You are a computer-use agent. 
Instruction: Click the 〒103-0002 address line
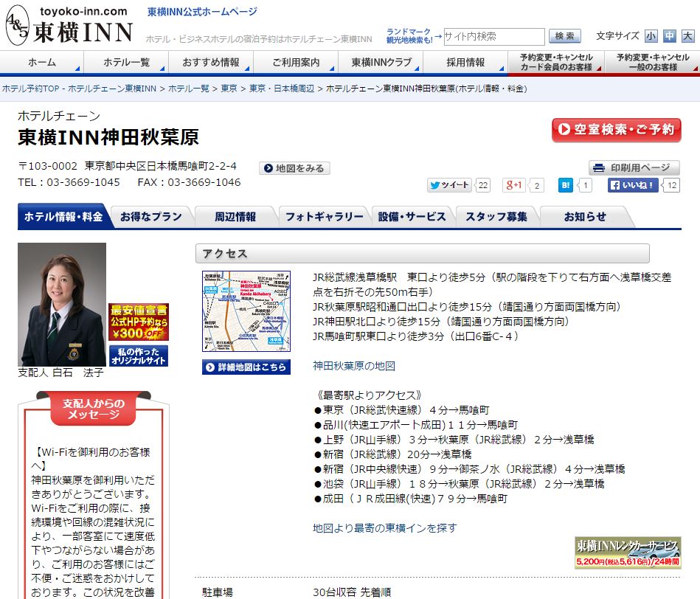[x=127, y=166]
